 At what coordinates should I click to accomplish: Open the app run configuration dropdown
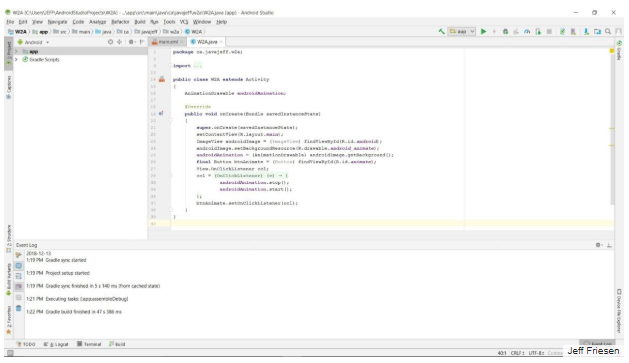point(462,31)
